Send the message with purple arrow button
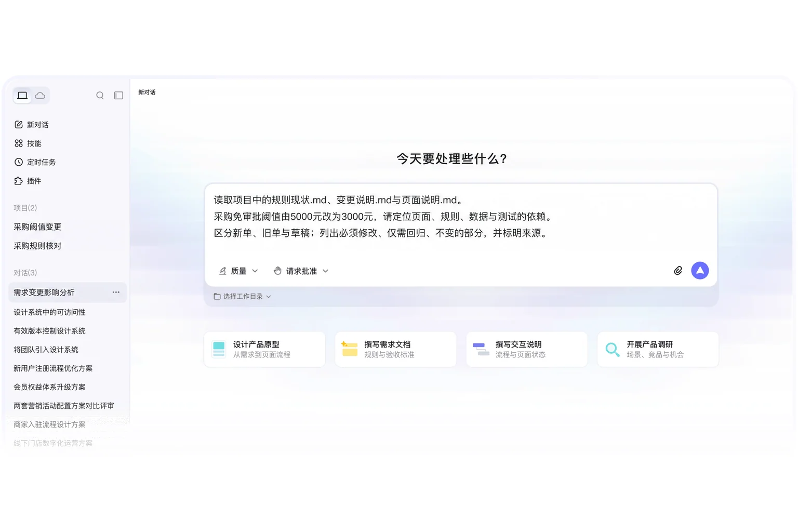798x532 pixels. point(700,270)
